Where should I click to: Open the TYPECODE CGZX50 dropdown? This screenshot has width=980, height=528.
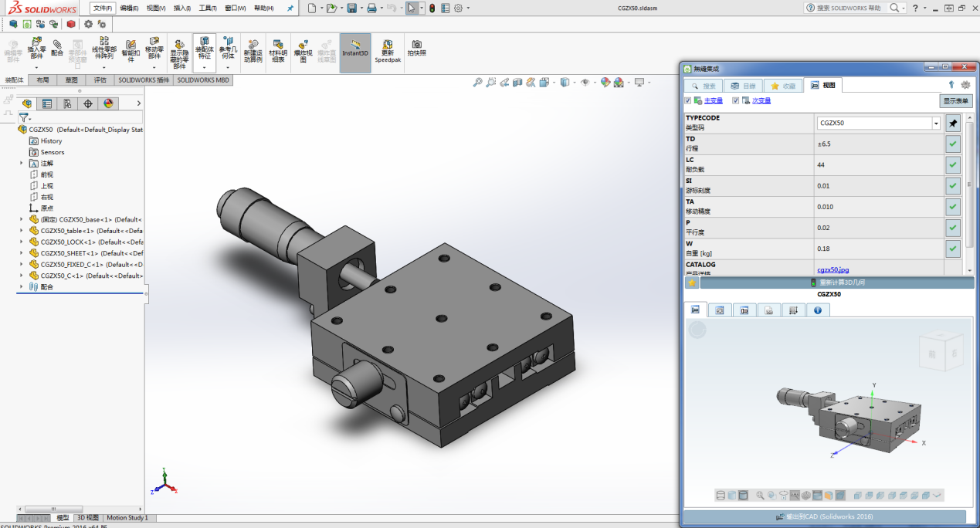click(936, 123)
